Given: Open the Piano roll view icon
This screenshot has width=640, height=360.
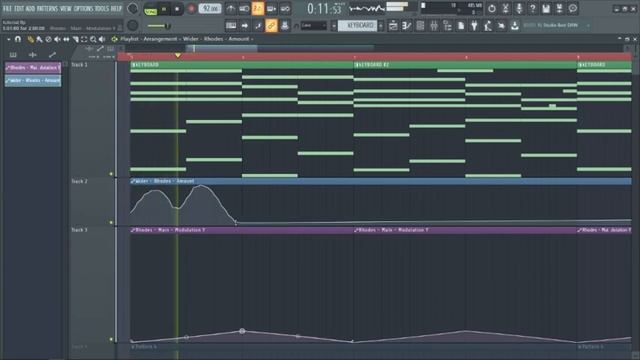Looking at the screenshot, I should pyautogui.click(x=407, y=26).
